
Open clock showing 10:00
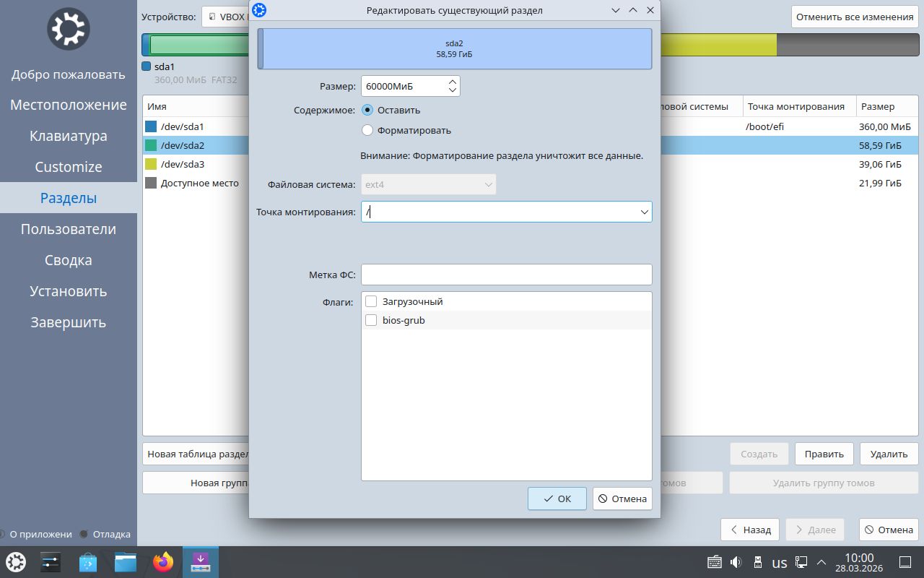859,562
